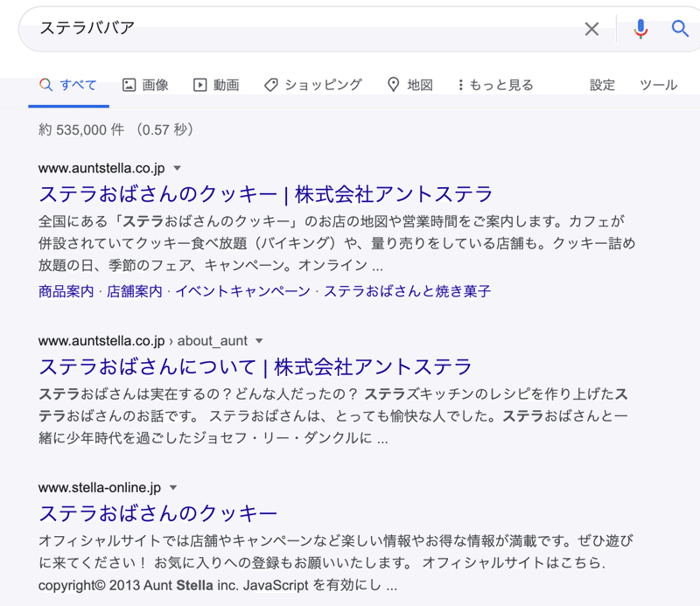Start voice search with the microphone icon
The height and width of the screenshot is (606, 700).
640,29
